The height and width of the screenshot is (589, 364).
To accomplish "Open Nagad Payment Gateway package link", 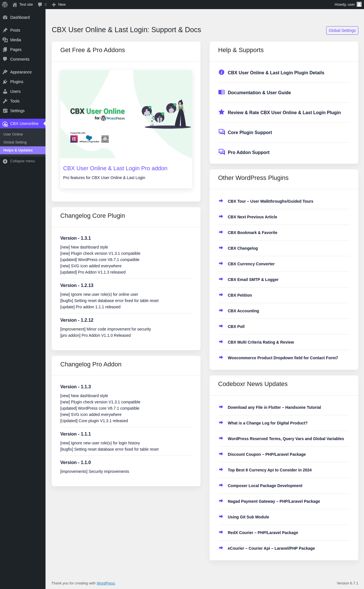I will (274, 501).
